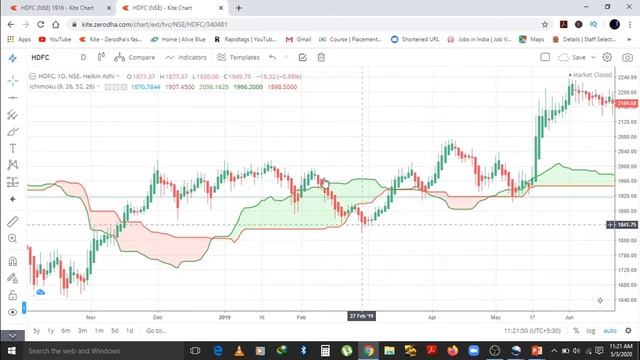Collapse the HDFC legend minus box

click(x=32, y=76)
